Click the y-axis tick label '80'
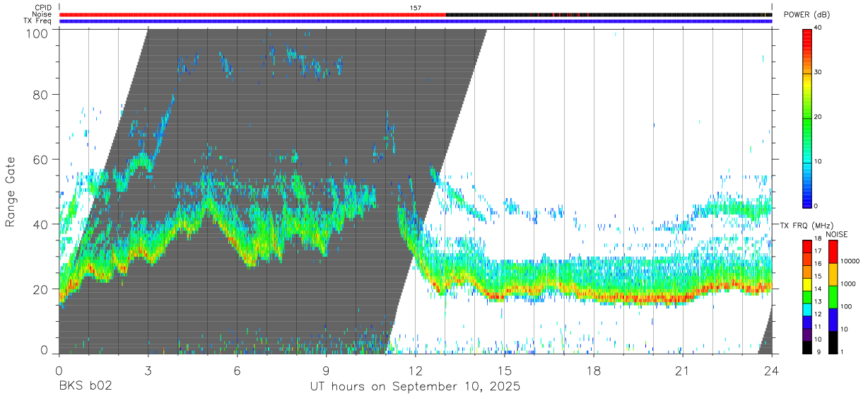Viewport: 868px width, 401px height. pos(41,94)
